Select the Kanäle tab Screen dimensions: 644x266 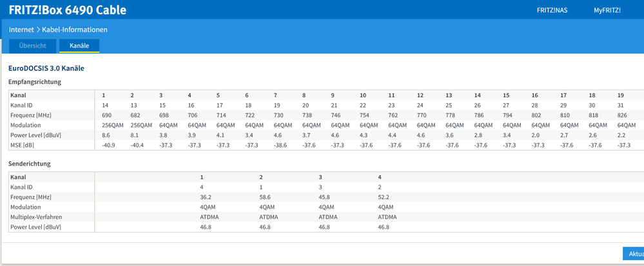(79, 46)
